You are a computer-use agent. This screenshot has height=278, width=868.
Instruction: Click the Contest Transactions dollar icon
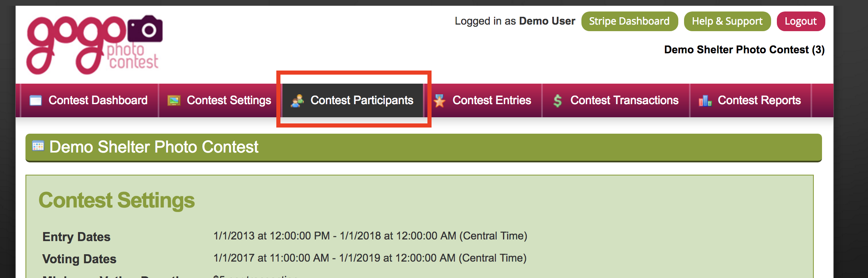[557, 100]
